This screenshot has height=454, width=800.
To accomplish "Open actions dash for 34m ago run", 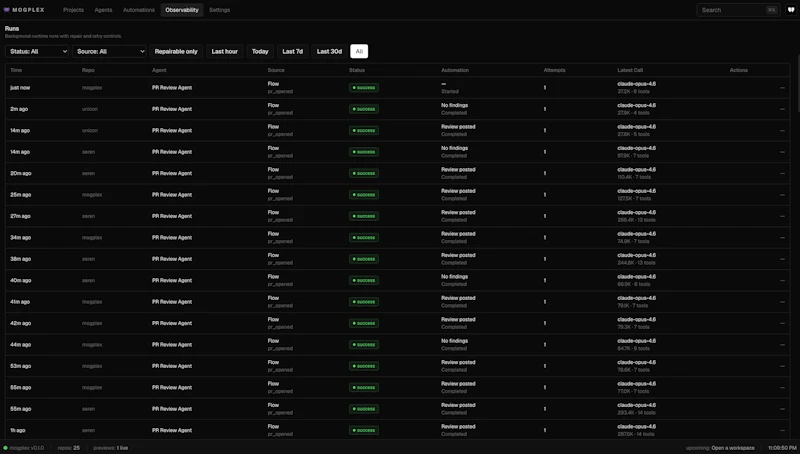I will point(782,238).
